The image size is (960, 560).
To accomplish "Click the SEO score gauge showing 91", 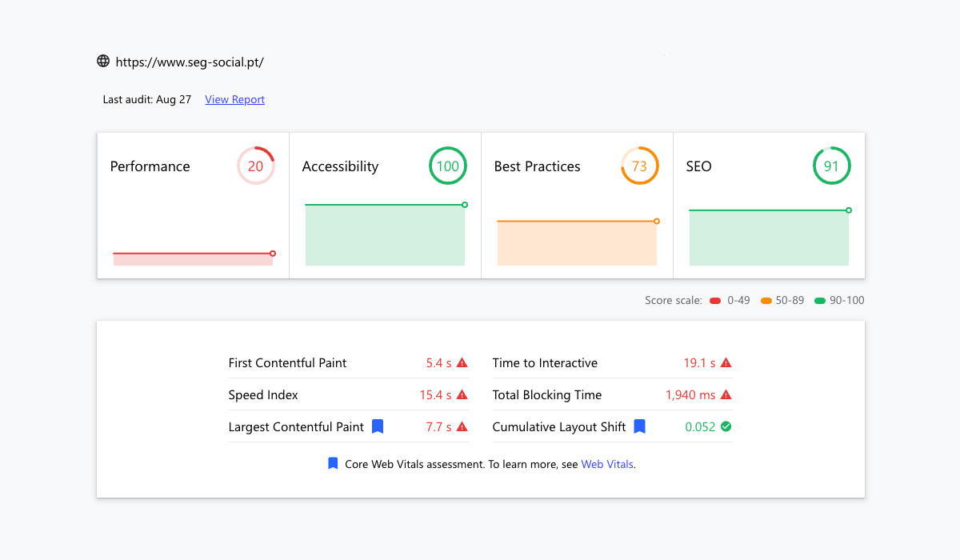I will coord(832,166).
